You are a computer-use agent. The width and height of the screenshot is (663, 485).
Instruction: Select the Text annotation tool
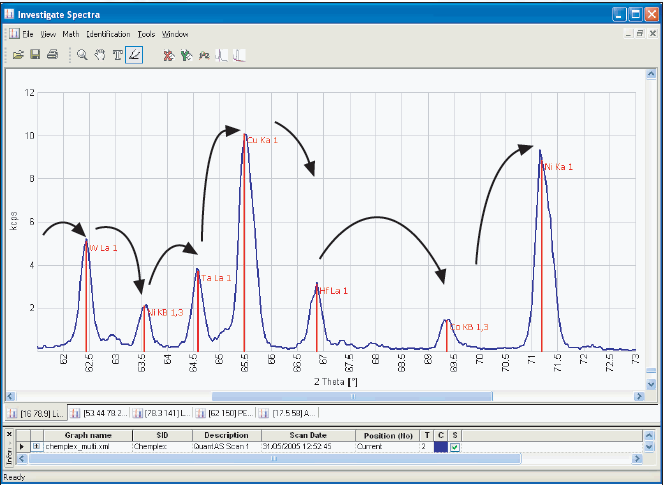pos(117,55)
